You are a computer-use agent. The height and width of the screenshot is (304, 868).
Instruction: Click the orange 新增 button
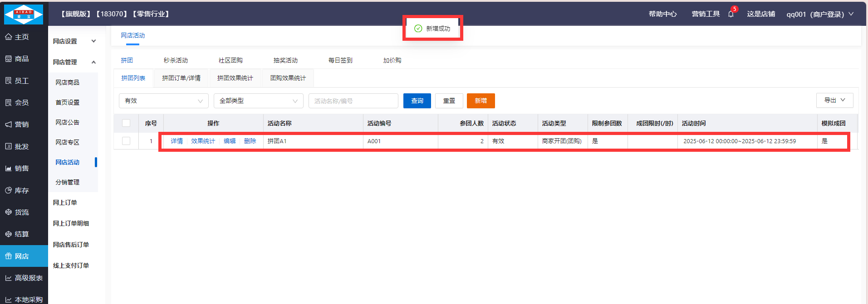tap(481, 101)
